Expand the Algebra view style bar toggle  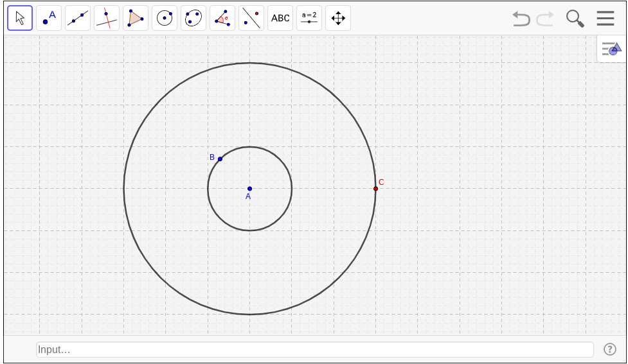point(611,49)
